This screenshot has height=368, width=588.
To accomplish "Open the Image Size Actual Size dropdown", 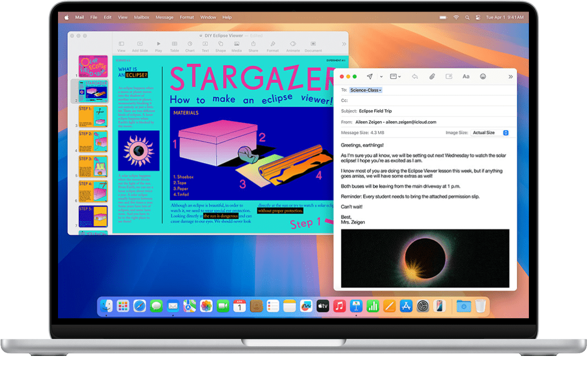I will coord(490,133).
